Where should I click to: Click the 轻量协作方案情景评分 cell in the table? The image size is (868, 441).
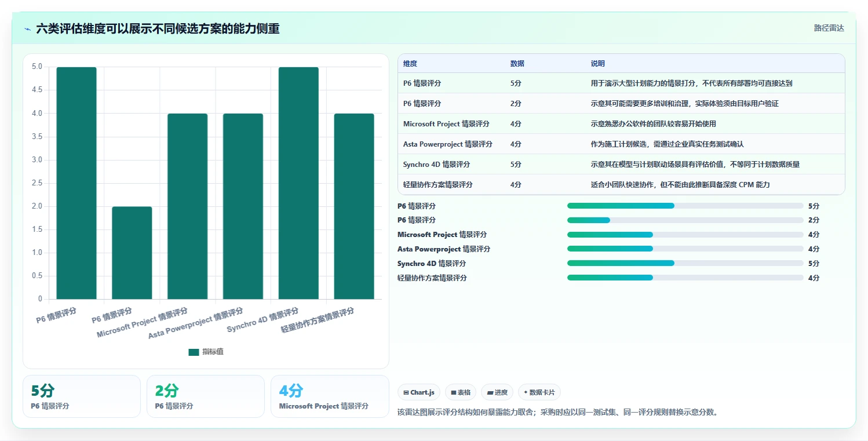pos(438,185)
